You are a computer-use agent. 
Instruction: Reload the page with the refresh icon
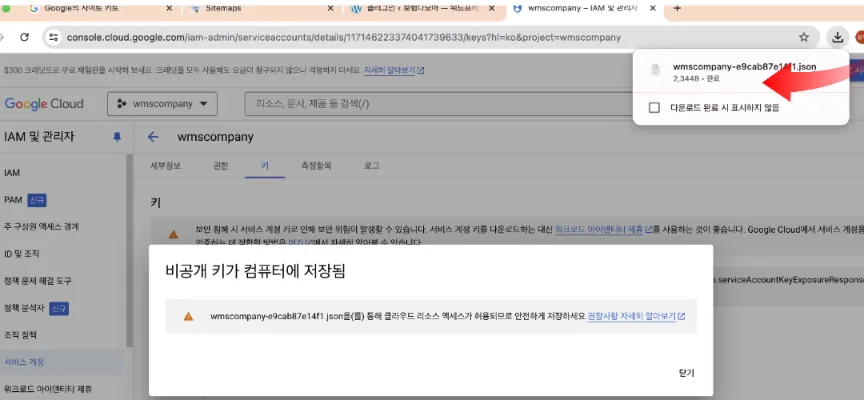click(x=24, y=37)
